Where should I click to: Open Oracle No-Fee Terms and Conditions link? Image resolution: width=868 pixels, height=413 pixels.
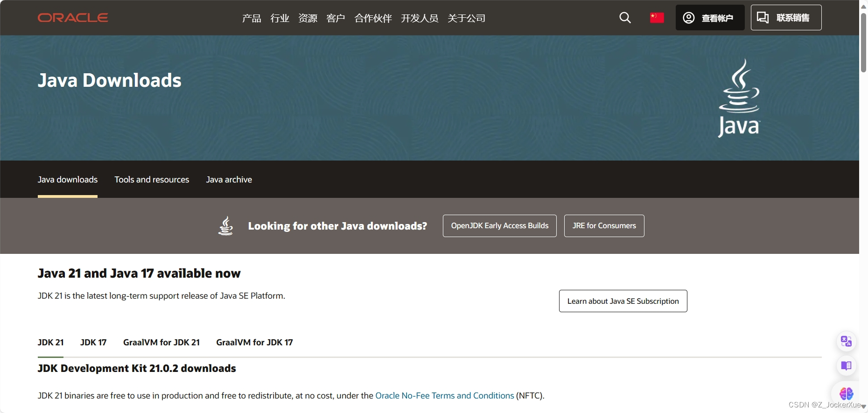click(x=445, y=396)
